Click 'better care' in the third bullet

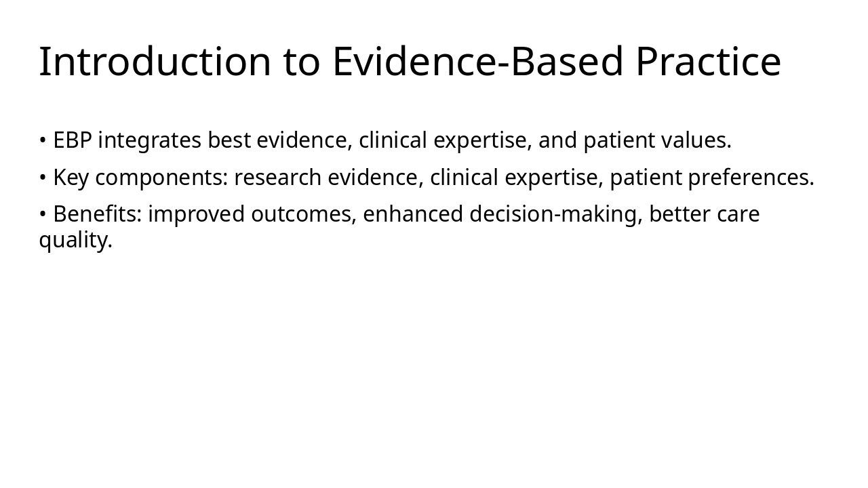[x=704, y=214]
